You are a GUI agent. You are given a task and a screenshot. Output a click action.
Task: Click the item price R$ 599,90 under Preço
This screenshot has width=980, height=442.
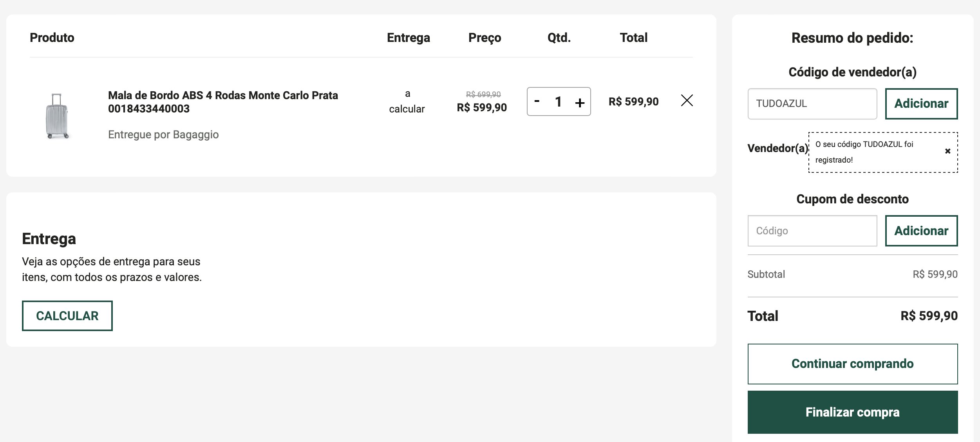[482, 107]
